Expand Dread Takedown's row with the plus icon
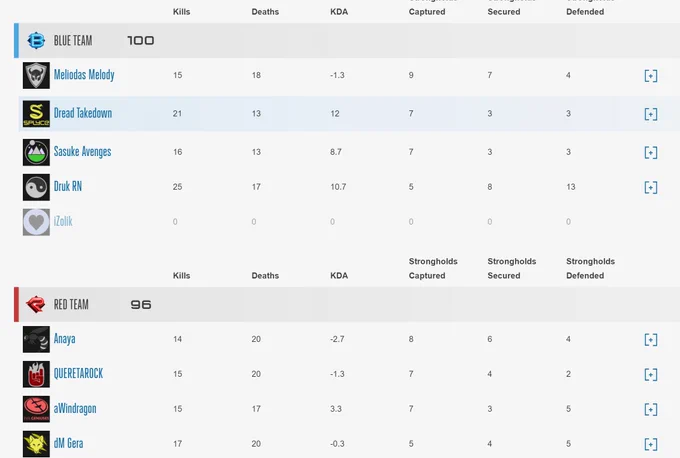Image resolution: width=680 pixels, height=458 pixels. pos(651,114)
